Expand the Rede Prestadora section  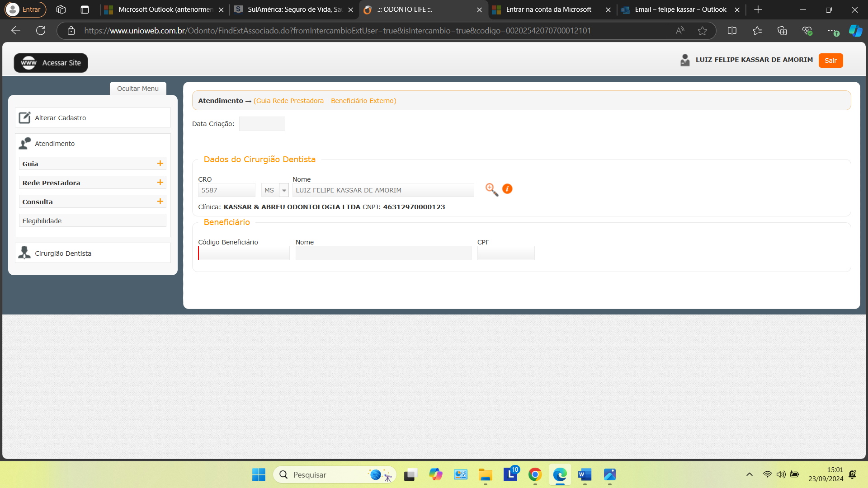tap(160, 183)
